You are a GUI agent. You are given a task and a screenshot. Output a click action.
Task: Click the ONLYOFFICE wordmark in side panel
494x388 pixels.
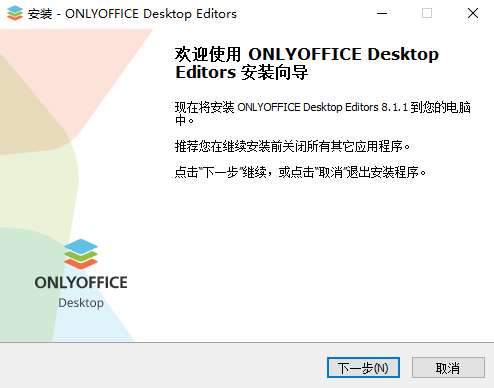81,282
